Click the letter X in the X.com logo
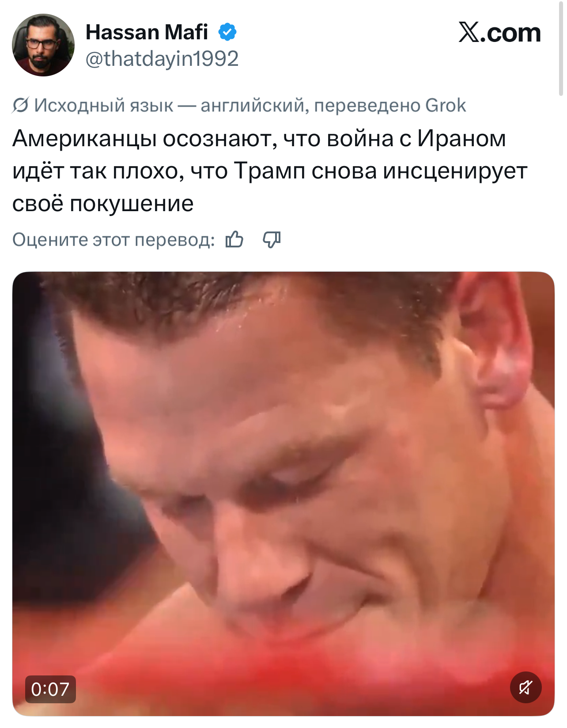 [x=469, y=32]
